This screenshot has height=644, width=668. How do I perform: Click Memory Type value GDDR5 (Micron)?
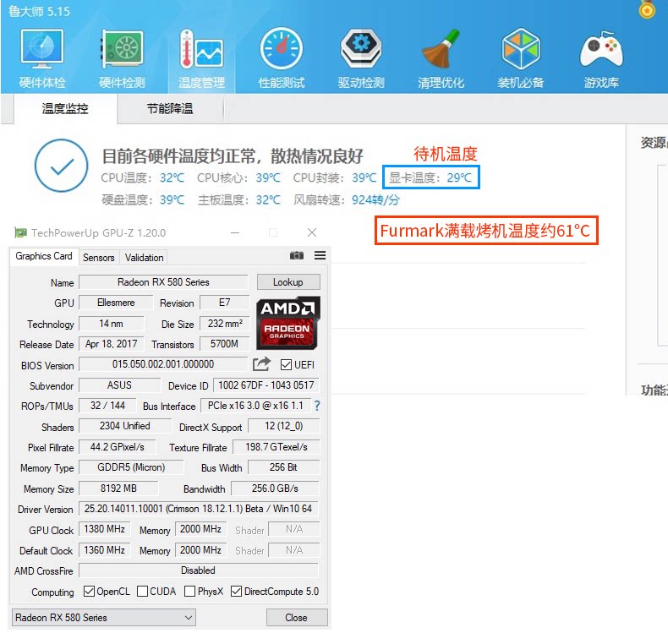coord(131,467)
